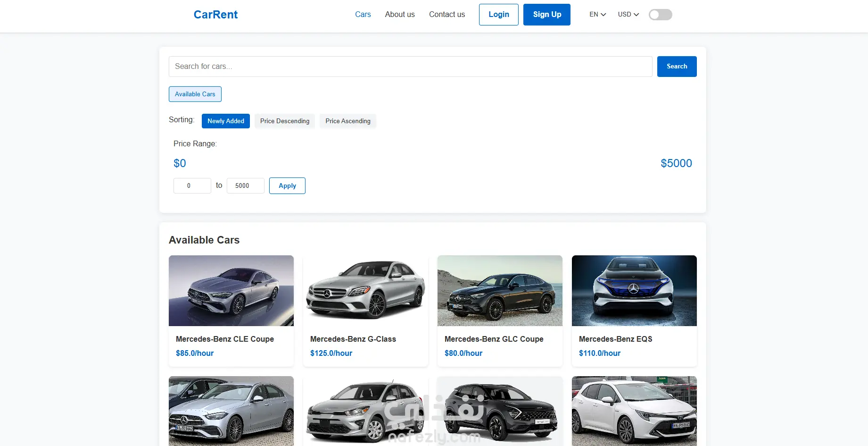The image size is (868, 446).
Task: Sort by Price Ascending
Action: [348, 121]
